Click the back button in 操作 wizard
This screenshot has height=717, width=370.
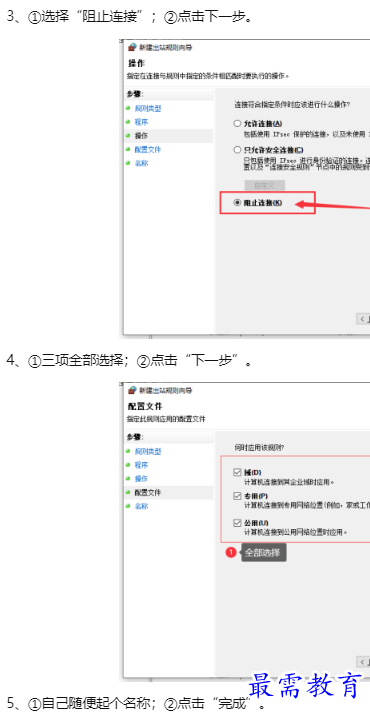[x=363, y=319]
